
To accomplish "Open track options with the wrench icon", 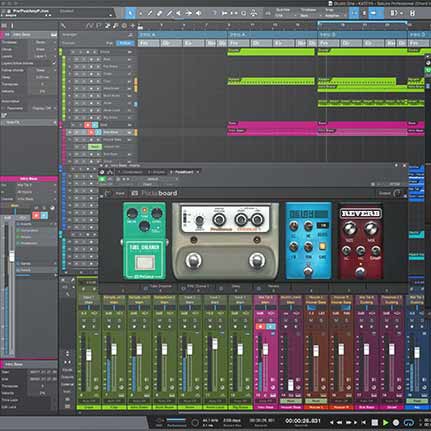I will pos(63,26).
